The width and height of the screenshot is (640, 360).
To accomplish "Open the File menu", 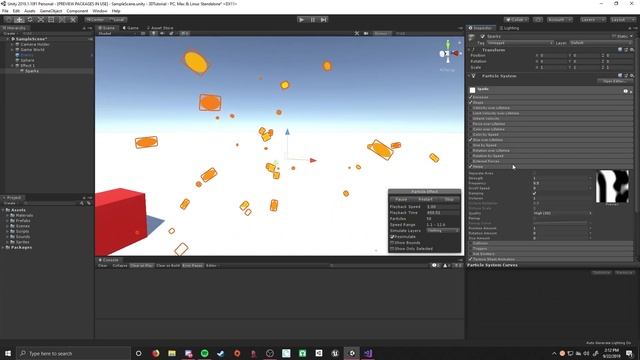I will (5, 11).
